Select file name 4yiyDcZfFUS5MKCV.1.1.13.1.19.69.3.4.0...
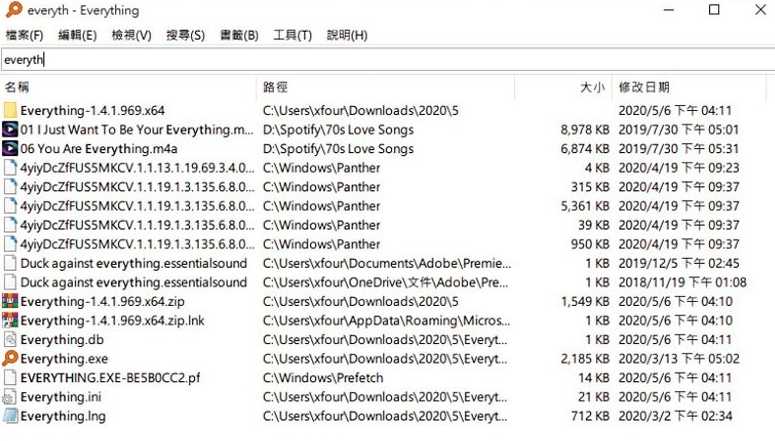 [x=137, y=168]
